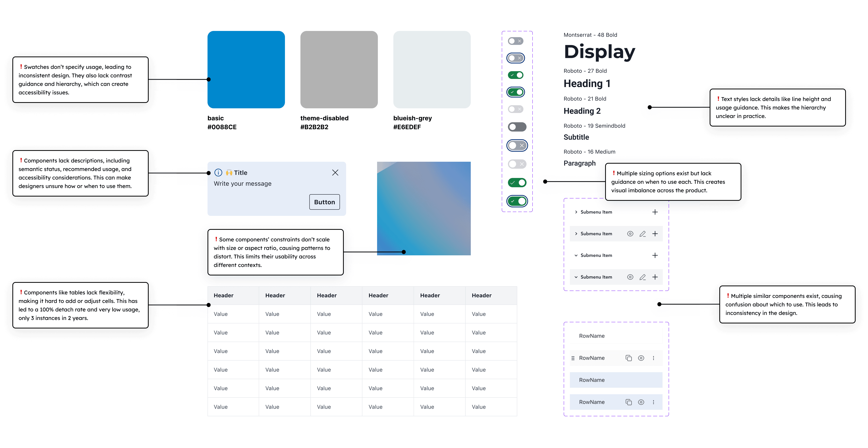Image resolution: width=868 pixels, height=448 pixels.
Task: Click the drag handle dots beside RowName
Action: [573, 358]
